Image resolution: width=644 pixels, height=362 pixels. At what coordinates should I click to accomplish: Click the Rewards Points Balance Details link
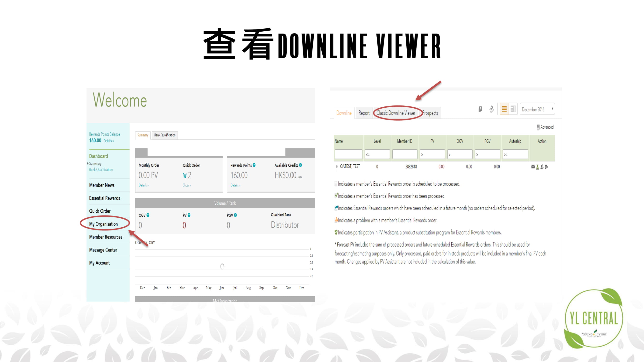pyautogui.click(x=108, y=141)
